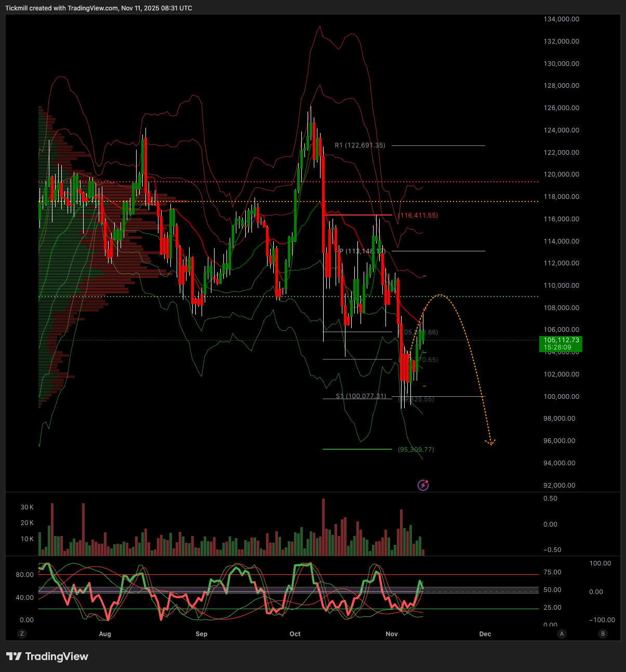
Task: Click the Nov label on time axis
Action: point(392,634)
